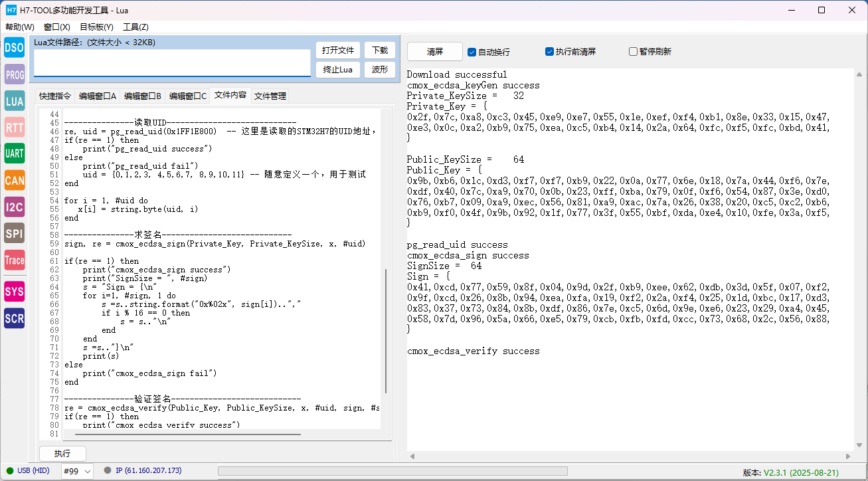The height and width of the screenshot is (481, 868).
Task: Click the LUA sidebar icon
Action: coord(15,101)
